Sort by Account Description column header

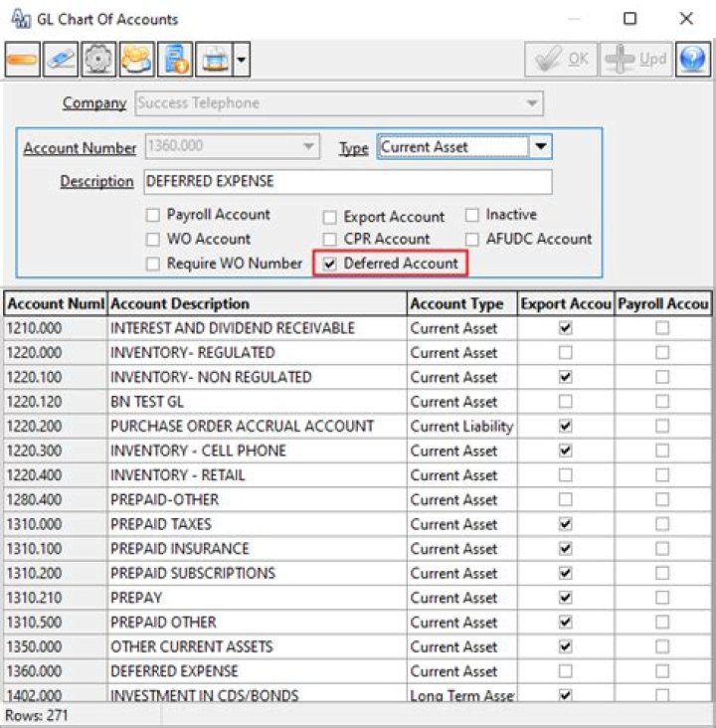tap(258, 303)
